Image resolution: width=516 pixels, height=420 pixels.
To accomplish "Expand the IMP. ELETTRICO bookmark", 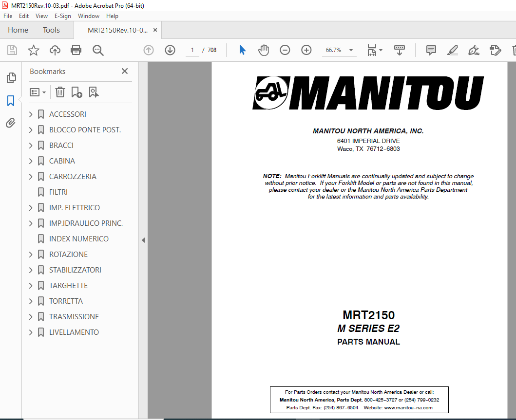I will [31, 208].
